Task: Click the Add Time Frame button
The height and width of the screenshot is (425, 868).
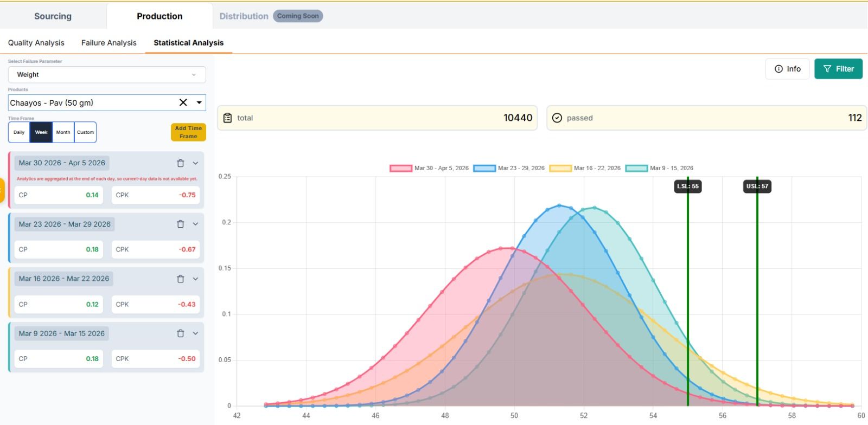Action: [188, 132]
